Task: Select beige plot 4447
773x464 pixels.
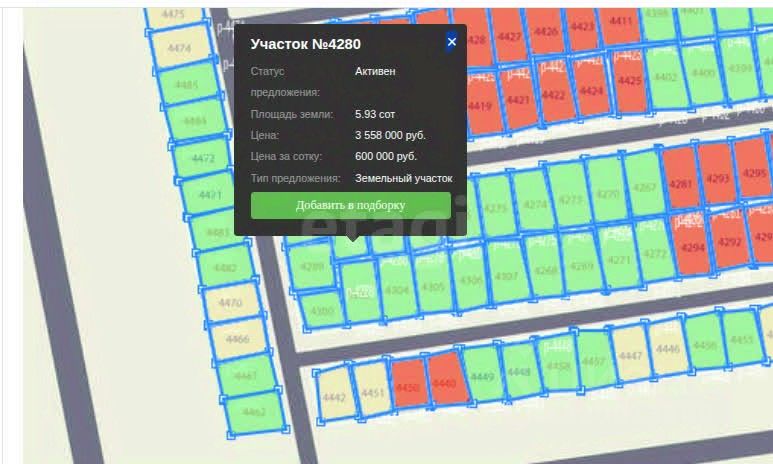Action: coord(631,355)
